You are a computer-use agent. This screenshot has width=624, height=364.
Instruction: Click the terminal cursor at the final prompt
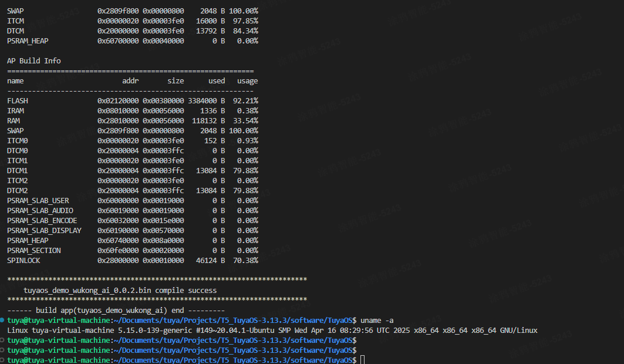tap(363, 360)
